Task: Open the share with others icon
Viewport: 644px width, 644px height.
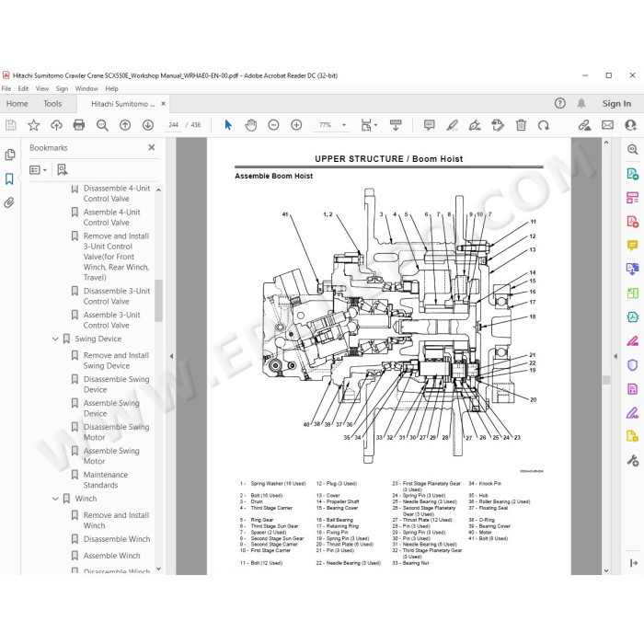Action: pyautogui.click(x=630, y=125)
